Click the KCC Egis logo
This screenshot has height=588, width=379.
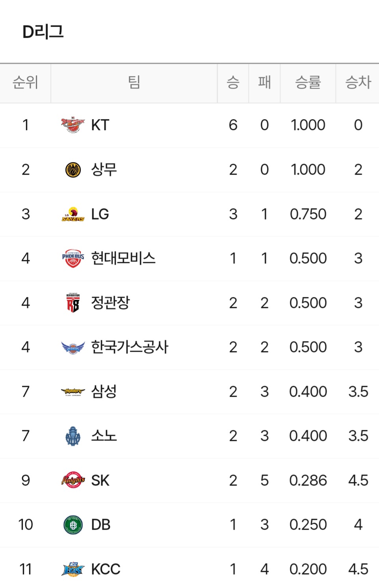click(x=73, y=569)
